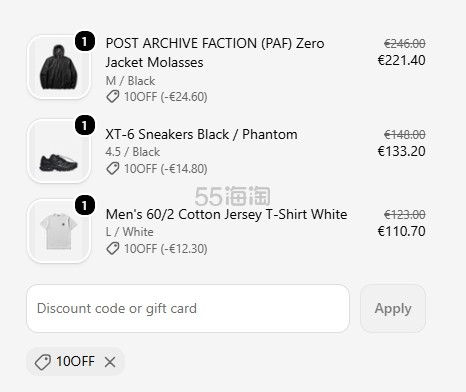Select the POST ARCHIVE FACTION Zero Jacket title

[215, 53]
